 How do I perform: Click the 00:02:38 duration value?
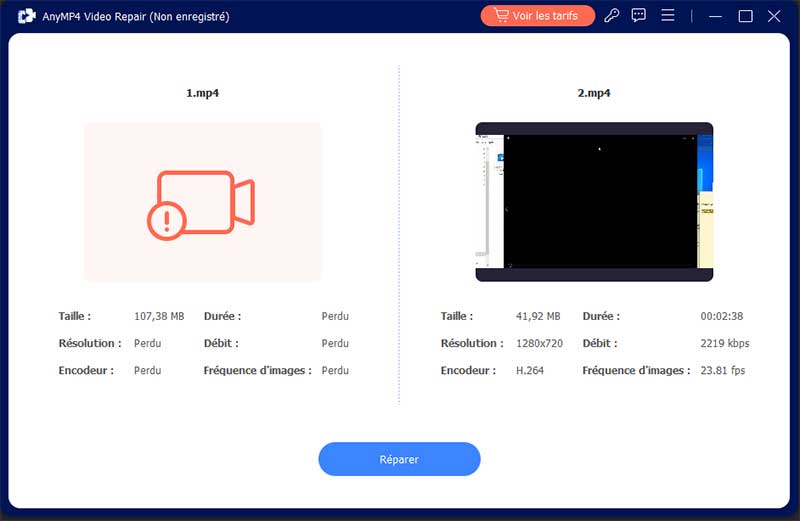coord(721,316)
